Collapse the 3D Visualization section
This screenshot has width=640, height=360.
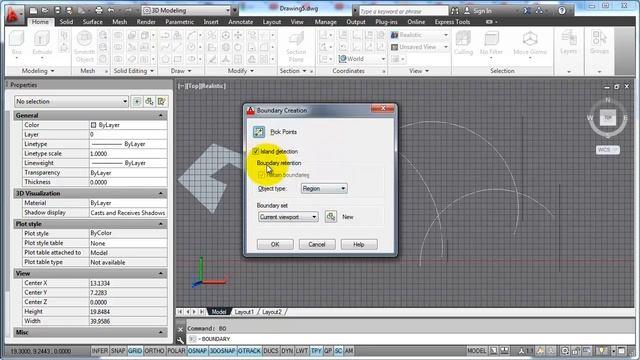tap(161, 193)
